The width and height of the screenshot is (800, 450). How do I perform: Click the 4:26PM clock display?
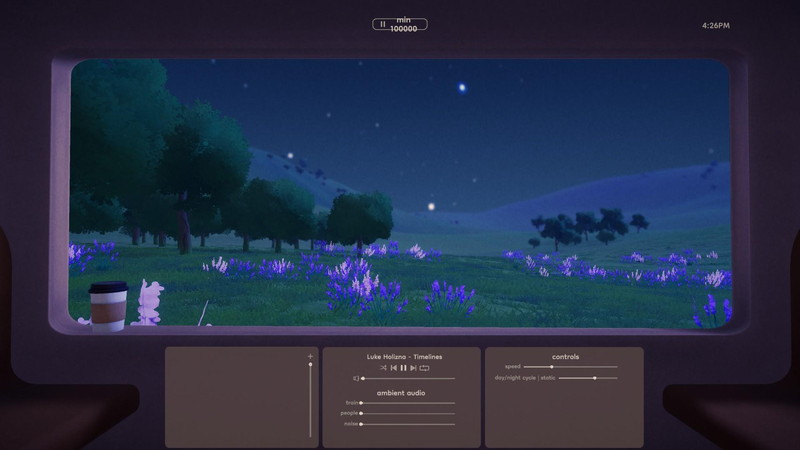[715, 25]
